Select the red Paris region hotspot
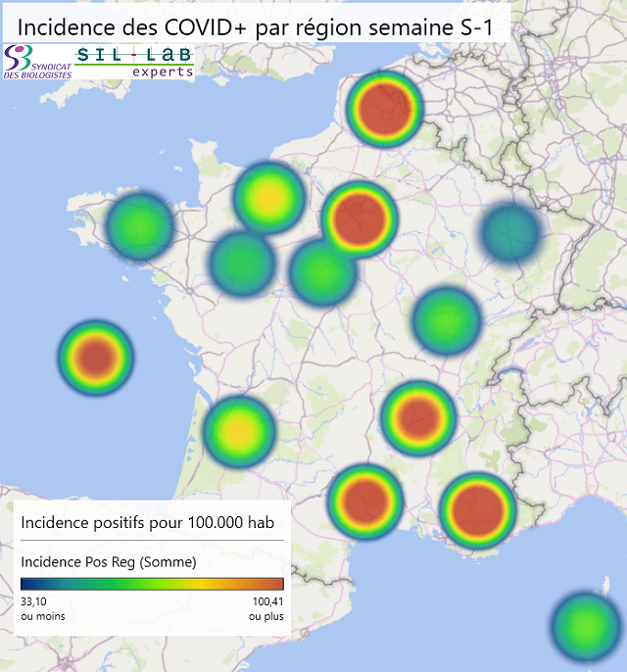This screenshot has height=672, width=627. coord(359,218)
